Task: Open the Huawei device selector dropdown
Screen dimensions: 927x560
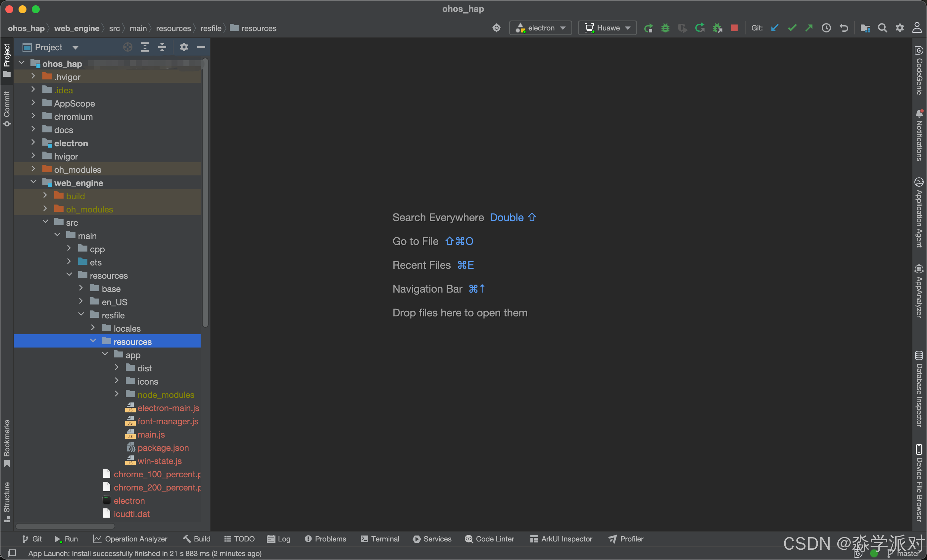Action: [x=607, y=28]
